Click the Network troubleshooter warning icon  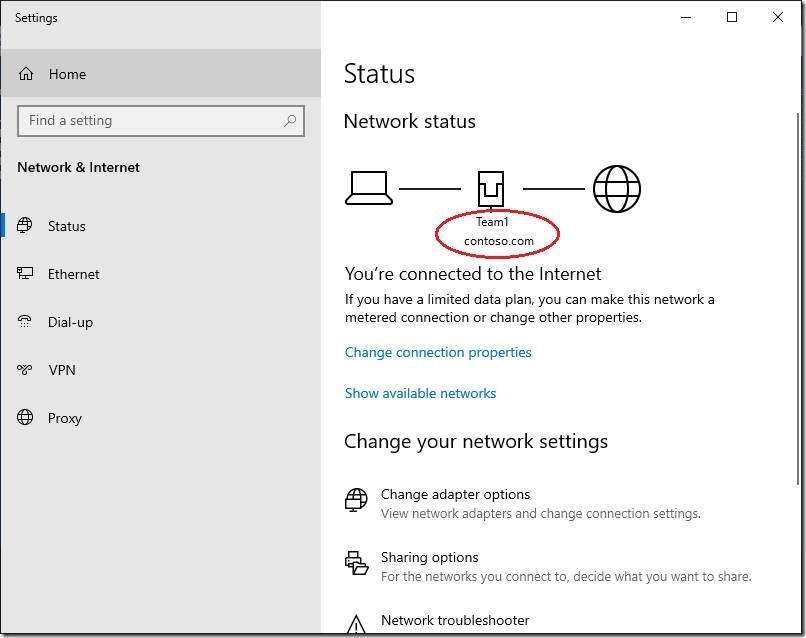355,624
